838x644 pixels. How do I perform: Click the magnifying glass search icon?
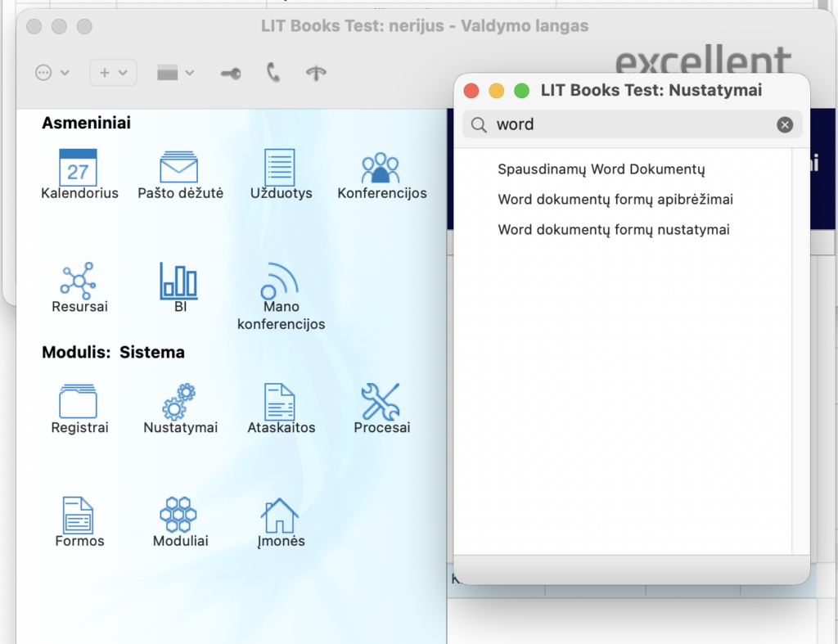click(x=479, y=124)
